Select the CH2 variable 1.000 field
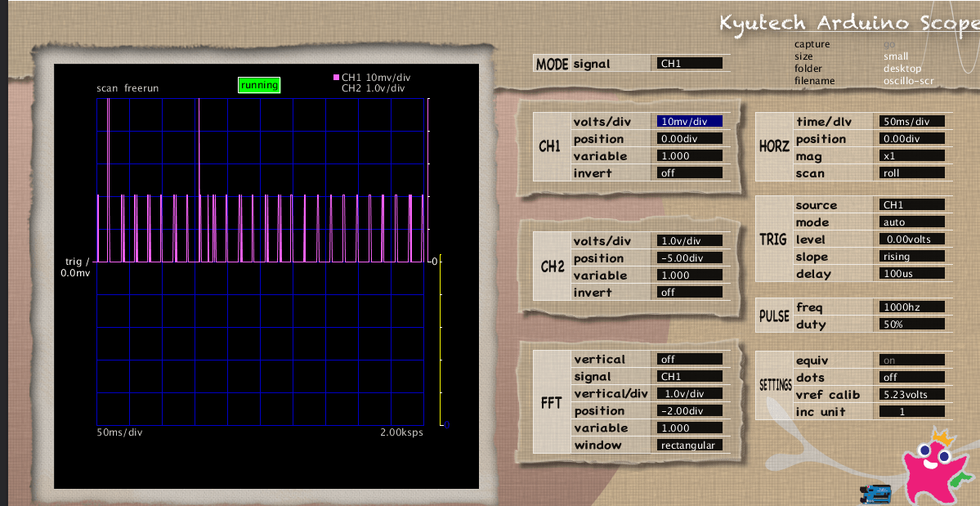The image size is (980, 506). [689, 275]
